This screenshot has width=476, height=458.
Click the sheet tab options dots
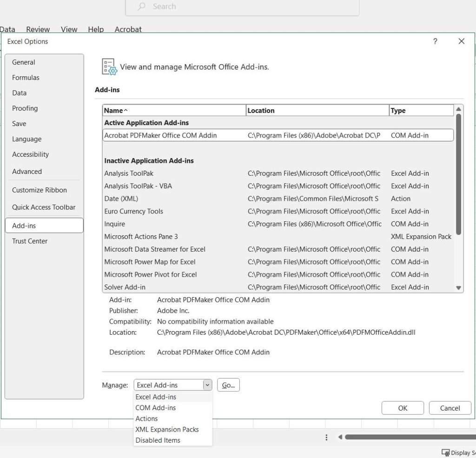pos(326,438)
